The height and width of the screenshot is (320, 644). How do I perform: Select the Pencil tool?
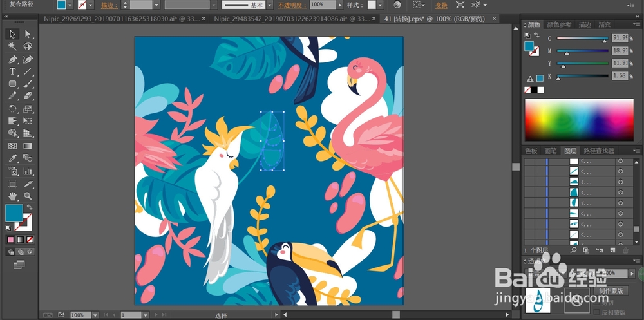12,96
